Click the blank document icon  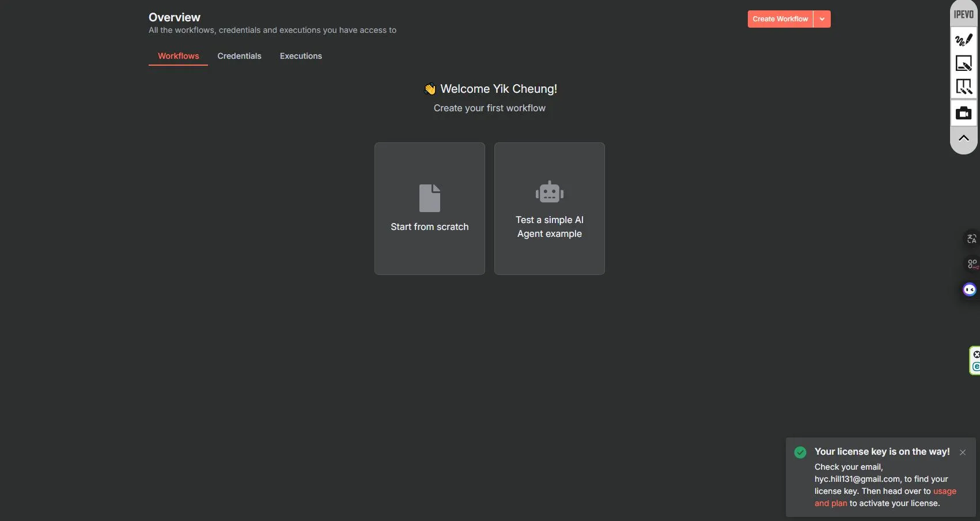point(429,198)
